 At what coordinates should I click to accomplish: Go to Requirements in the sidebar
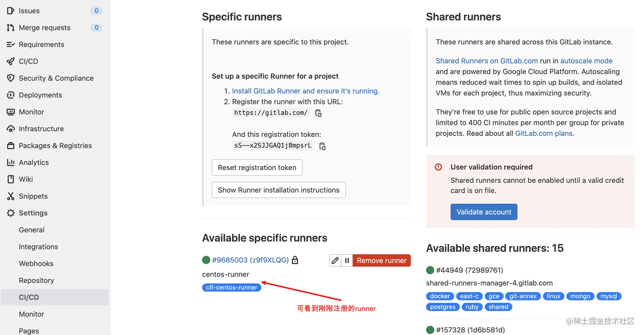[x=41, y=44]
